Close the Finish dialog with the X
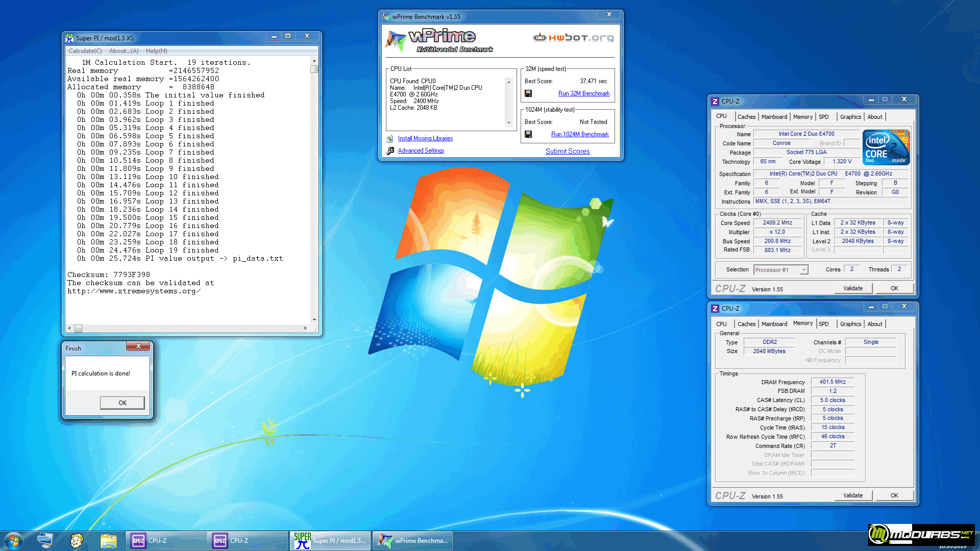The height and width of the screenshot is (551, 980). (138, 346)
